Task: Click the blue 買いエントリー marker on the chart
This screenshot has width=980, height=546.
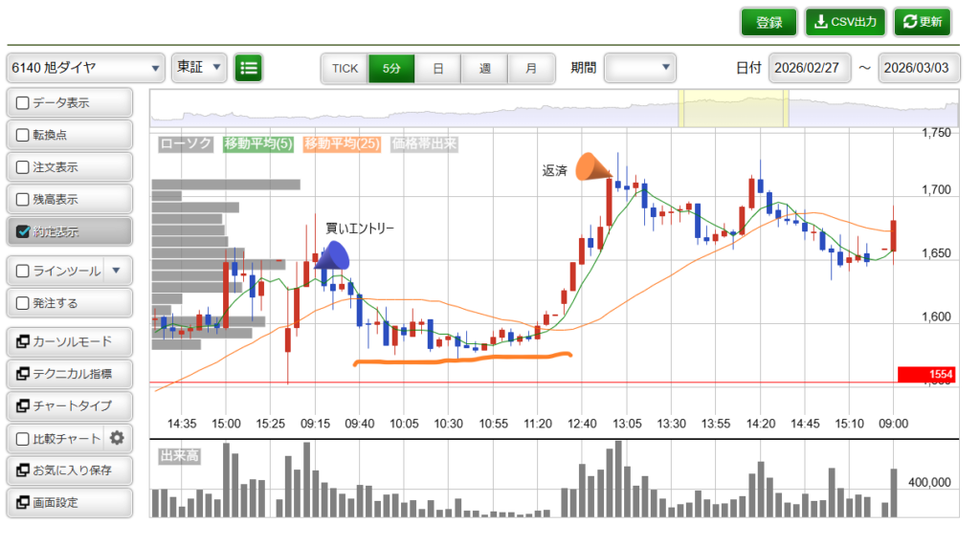Action: (331, 255)
